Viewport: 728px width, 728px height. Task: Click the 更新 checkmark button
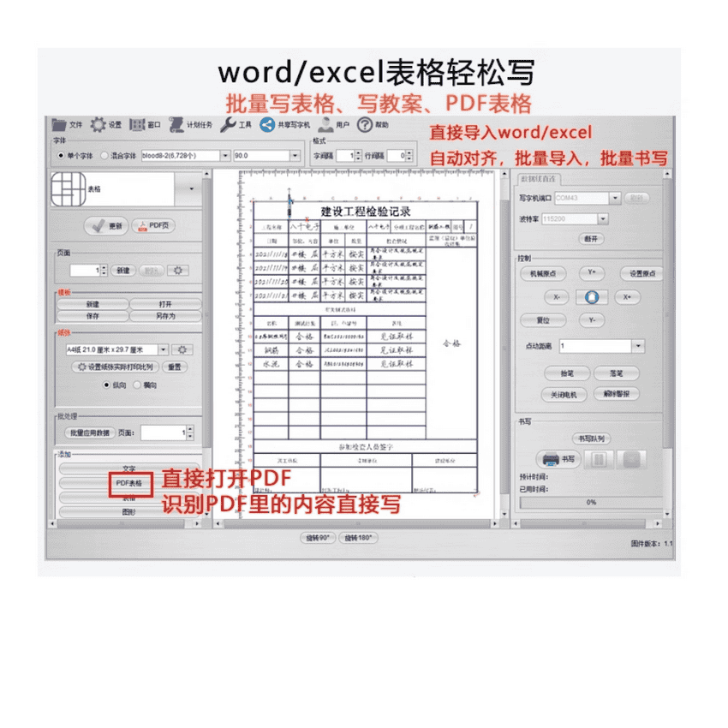(x=106, y=226)
